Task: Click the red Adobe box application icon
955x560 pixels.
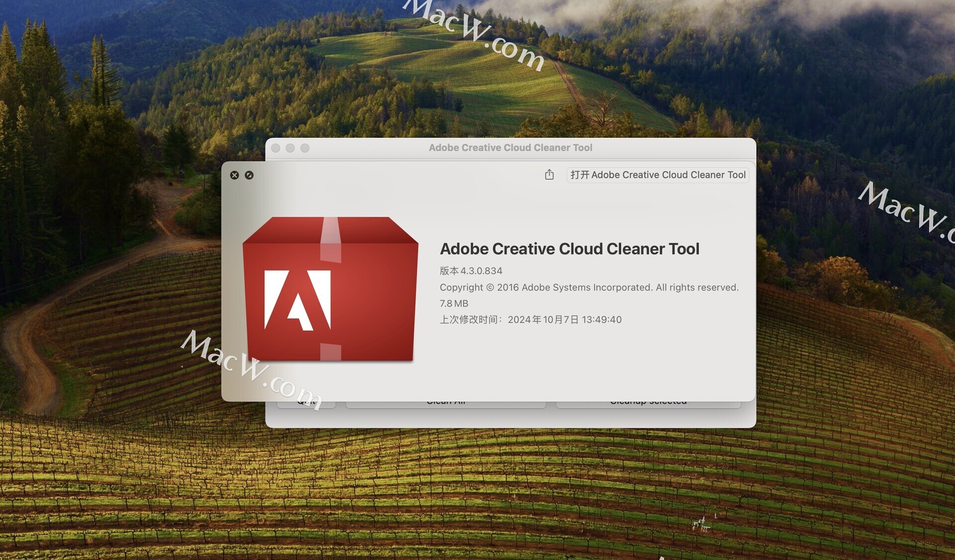Action: click(x=330, y=289)
